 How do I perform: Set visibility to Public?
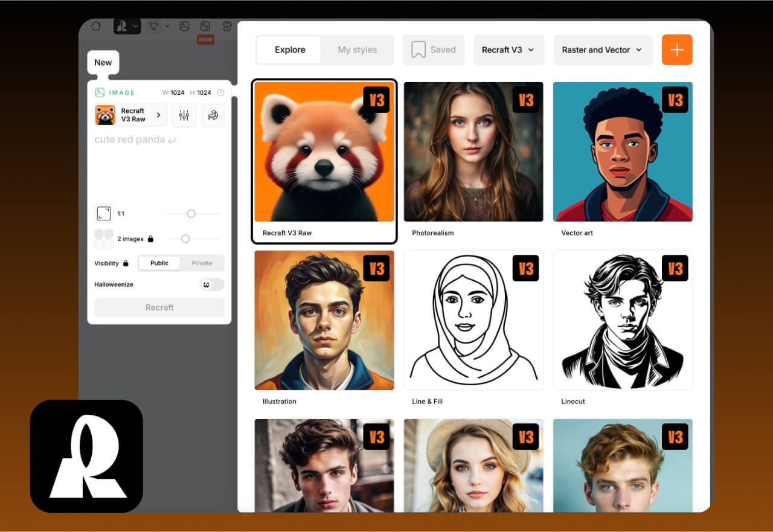click(159, 263)
